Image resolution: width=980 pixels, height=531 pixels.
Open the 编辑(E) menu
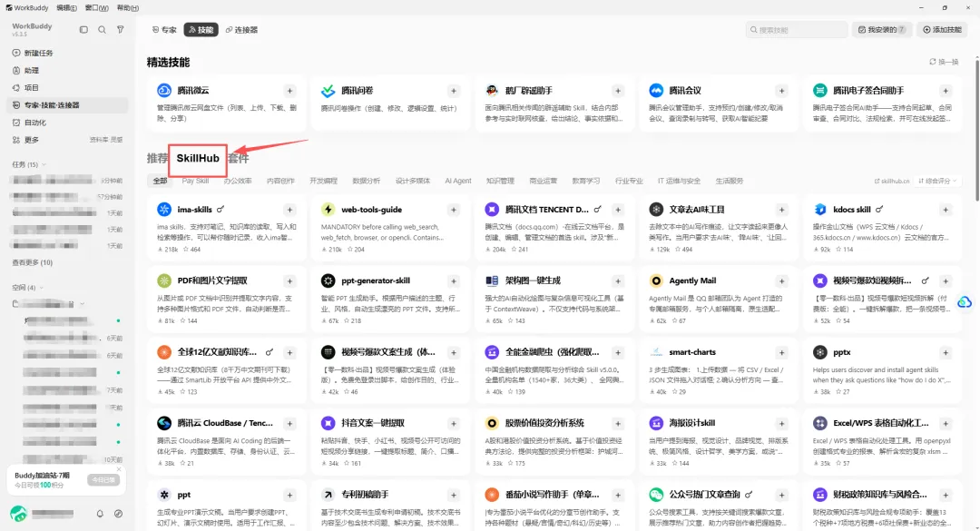(x=66, y=7)
